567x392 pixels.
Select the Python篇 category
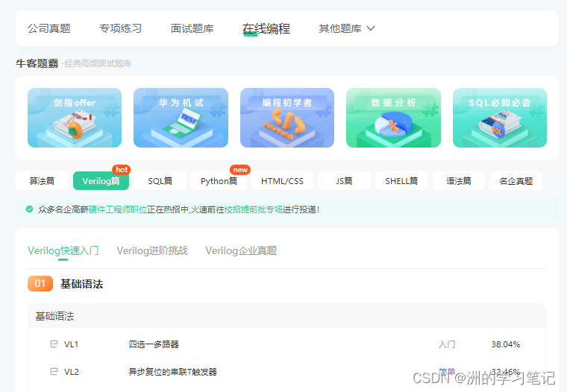tap(219, 180)
